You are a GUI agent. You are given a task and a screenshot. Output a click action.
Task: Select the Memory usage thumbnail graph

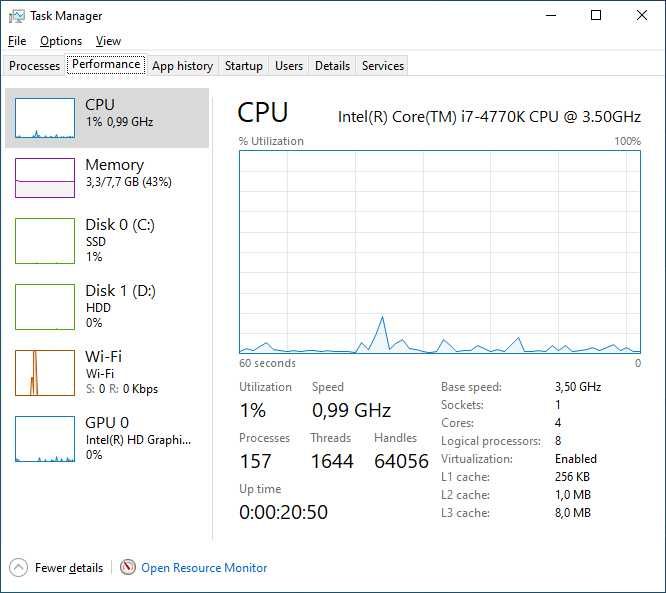coord(45,177)
